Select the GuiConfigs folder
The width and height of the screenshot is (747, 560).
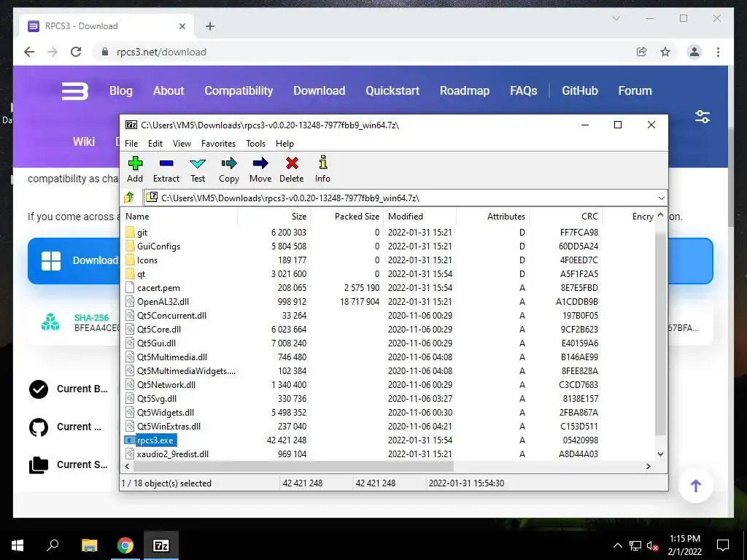pyautogui.click(x=152, y=246)
